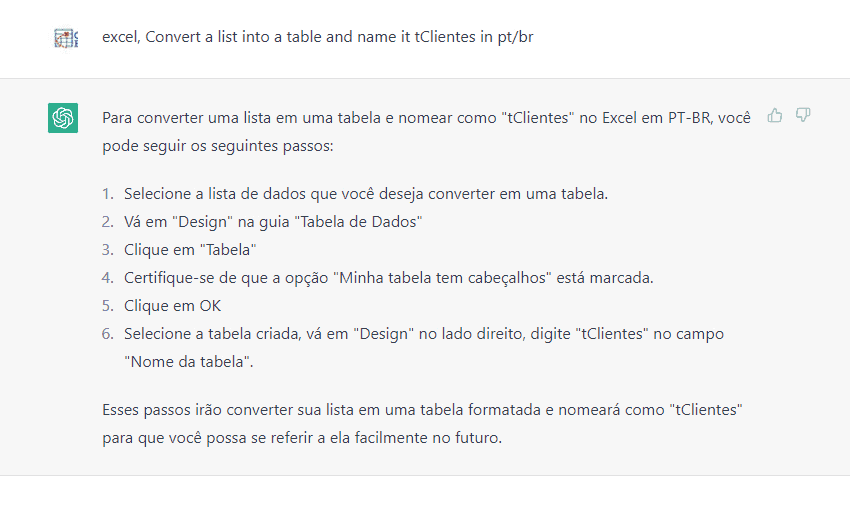Click the list number 6 marker
This screenshot has width=850, height=508.
108,333
